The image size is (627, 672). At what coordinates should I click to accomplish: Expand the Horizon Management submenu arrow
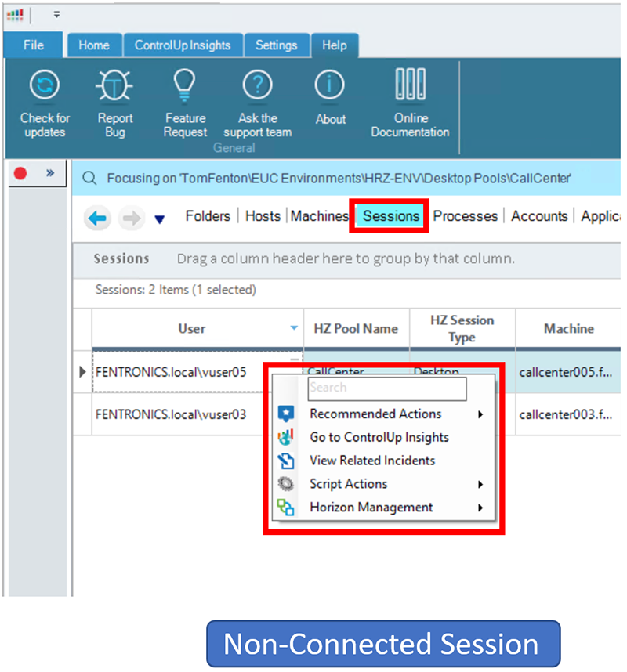coord(480,508)
